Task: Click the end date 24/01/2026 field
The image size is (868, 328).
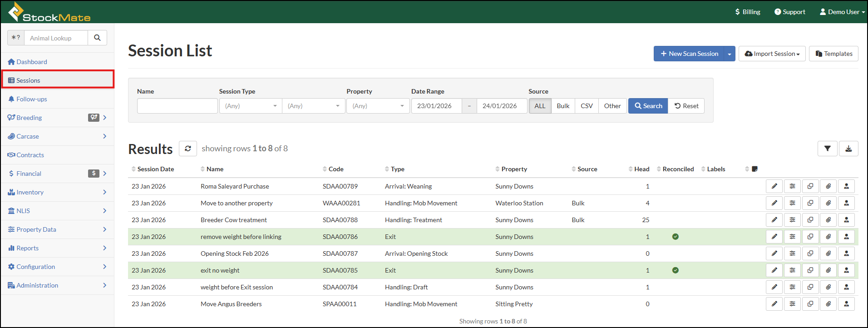Action: point(502,106)
